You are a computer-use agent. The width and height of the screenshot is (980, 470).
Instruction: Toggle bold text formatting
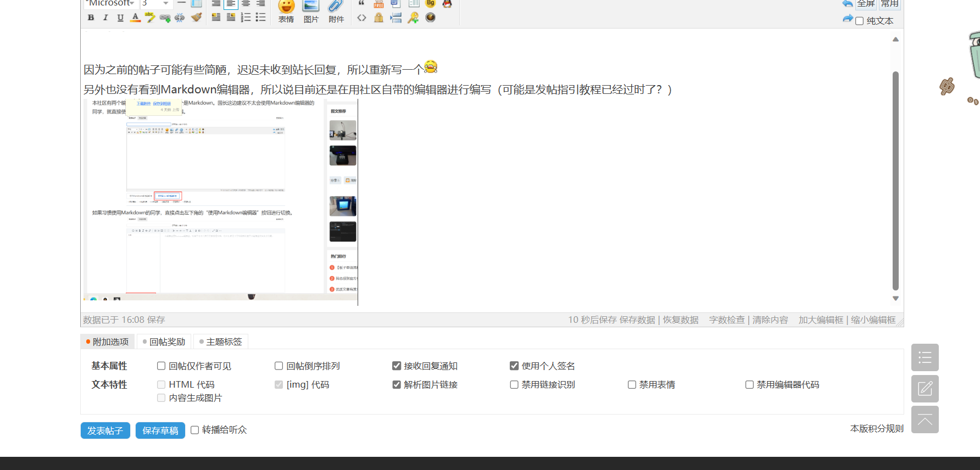(x=91, y=18)
